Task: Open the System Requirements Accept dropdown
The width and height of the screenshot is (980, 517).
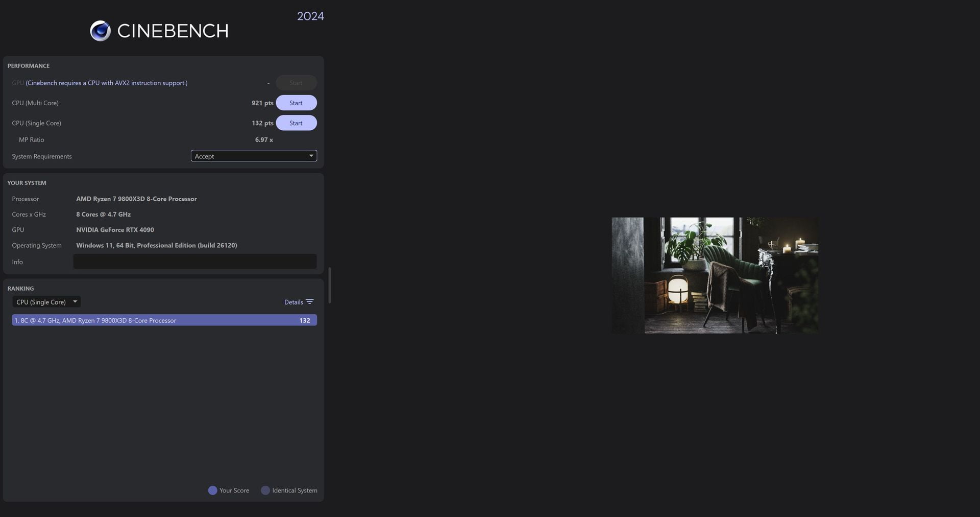Action: (254, 156)
